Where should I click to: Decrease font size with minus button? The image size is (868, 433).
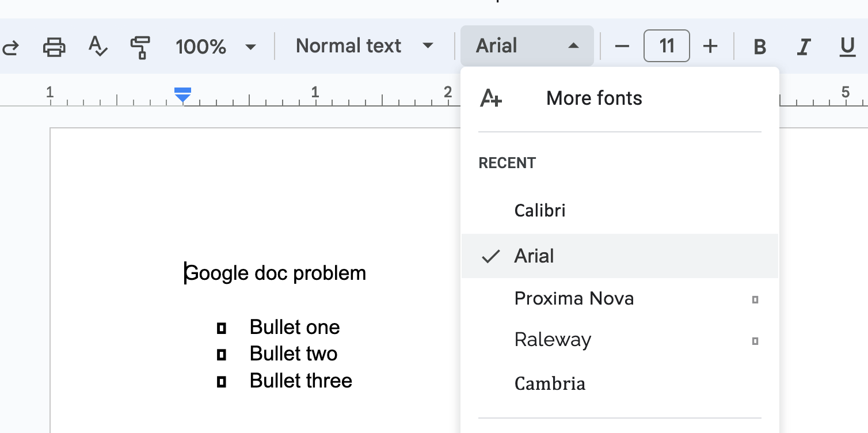tap(622, 46)
